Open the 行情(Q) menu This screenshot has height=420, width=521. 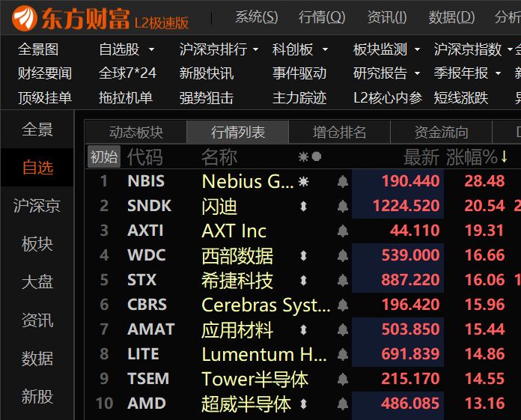pyautogui.click(x=322, y=17)
